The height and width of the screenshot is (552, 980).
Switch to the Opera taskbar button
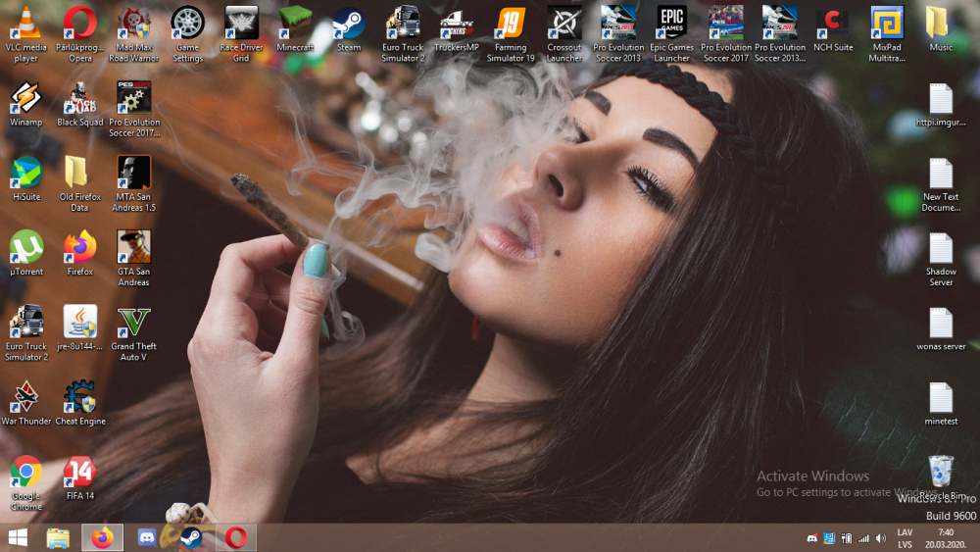(235, 537)
